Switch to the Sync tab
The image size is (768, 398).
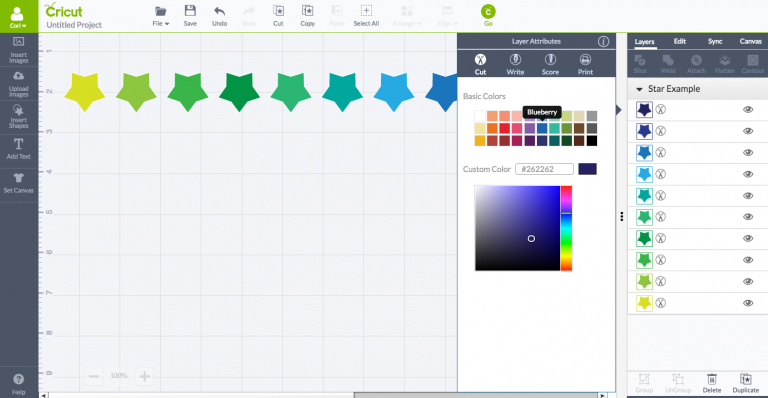pos(715,42)
